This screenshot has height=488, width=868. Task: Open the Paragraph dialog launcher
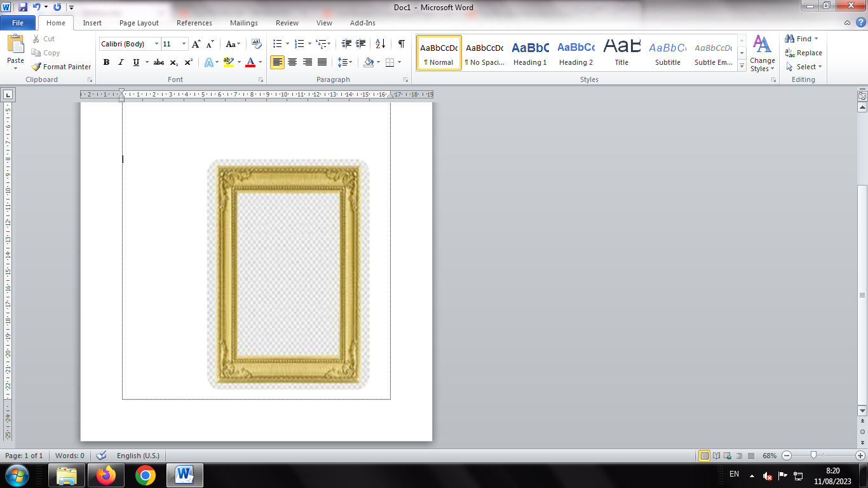point(405,80)
